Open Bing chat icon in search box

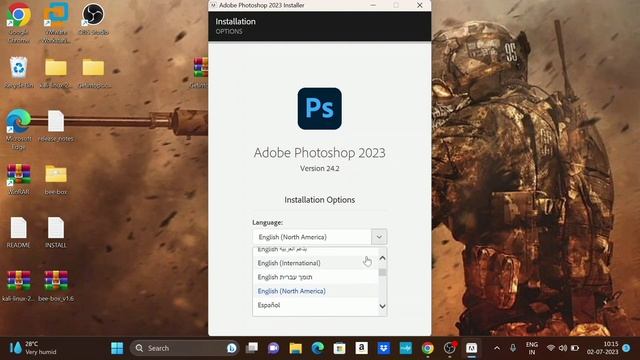click(232, 348)
